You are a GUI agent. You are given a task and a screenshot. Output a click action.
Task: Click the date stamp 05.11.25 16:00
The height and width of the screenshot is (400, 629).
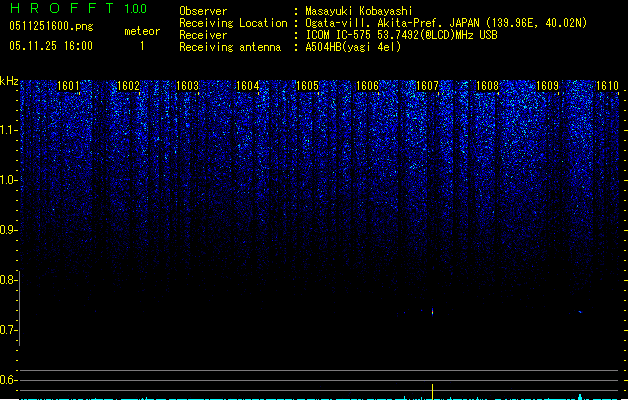pyautogui.click(x=51, y=46)
